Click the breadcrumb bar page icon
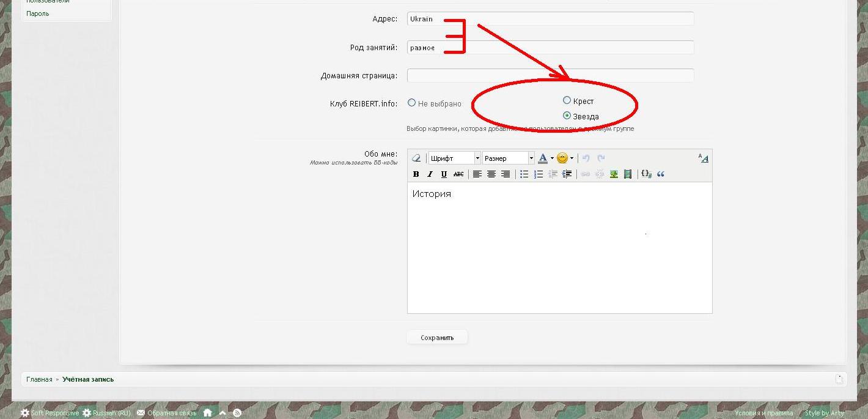The height and width of the screenshot is (419, 868). 840,379
